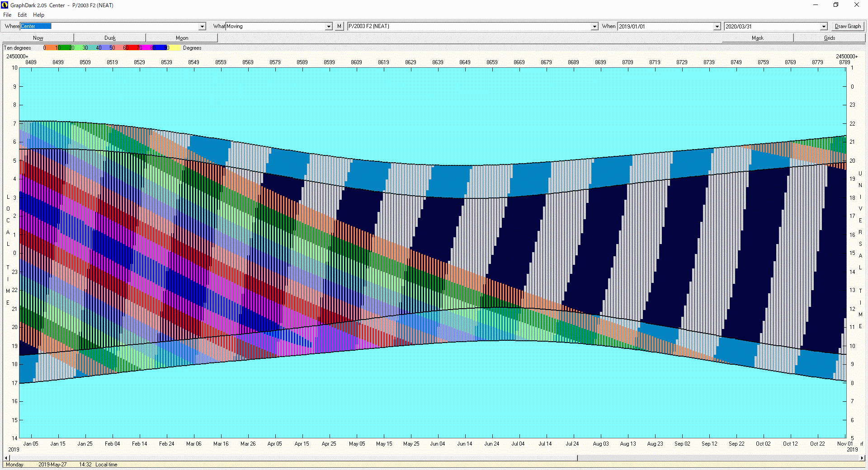The image size is (868, 470).
Task: Click the 'Mar 26' date axis label
Action: tap(248, 444)
